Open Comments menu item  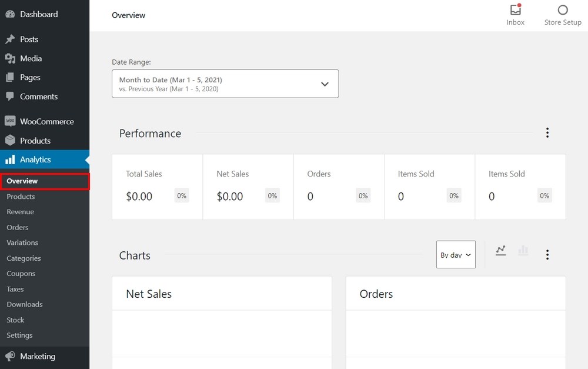click(x=45, y=97)
